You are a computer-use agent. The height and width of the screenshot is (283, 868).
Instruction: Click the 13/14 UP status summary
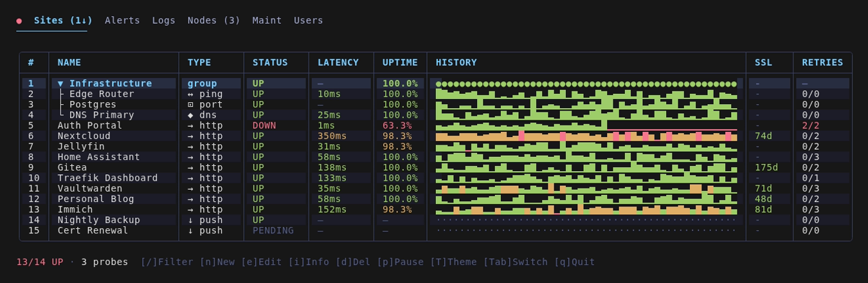(x=40, y=262)
